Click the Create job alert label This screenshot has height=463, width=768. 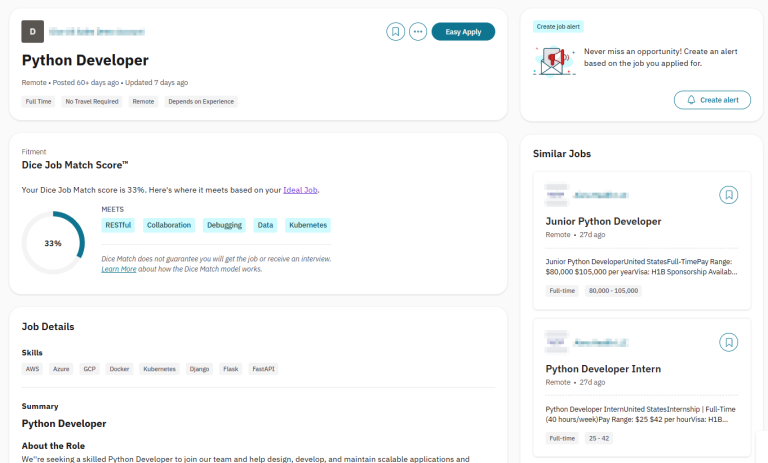click(x=558, y=26)
